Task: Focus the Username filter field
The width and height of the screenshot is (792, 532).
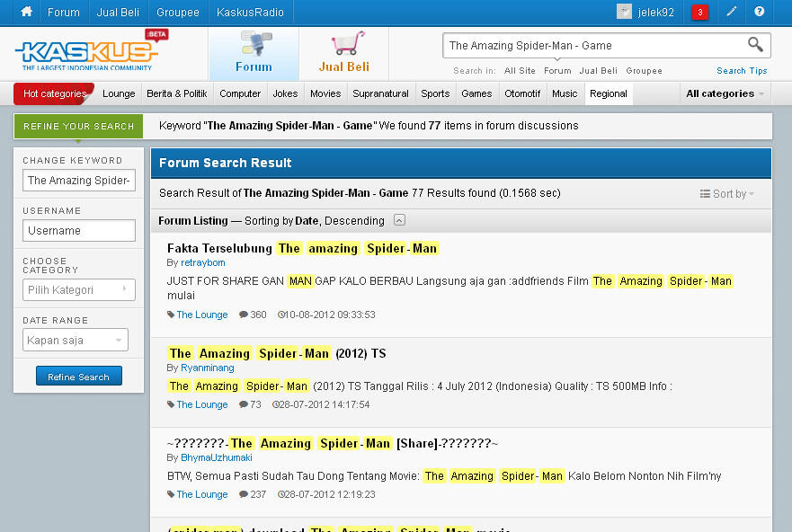Action: [79, 231]
